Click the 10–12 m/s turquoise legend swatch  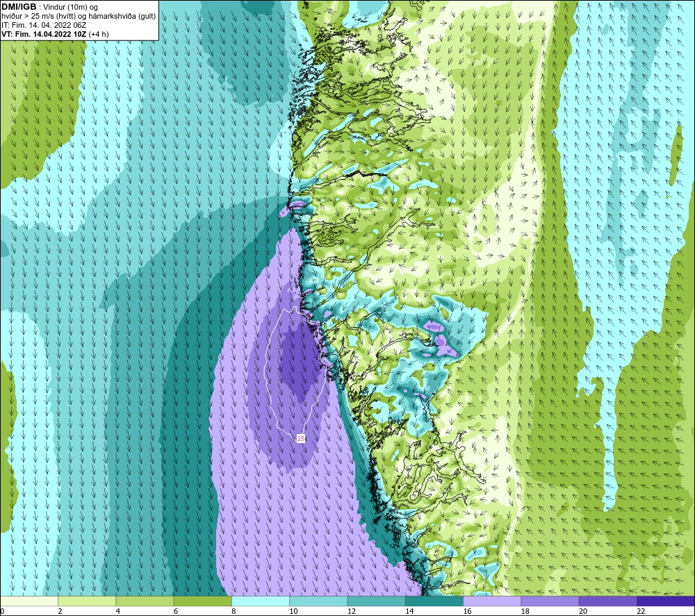tap(318, 601)
